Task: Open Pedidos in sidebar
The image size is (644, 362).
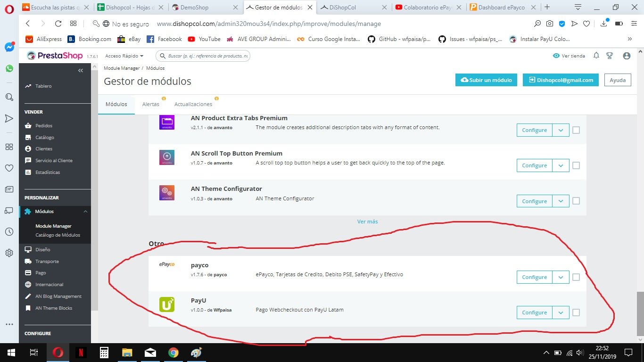Action: 44,126
